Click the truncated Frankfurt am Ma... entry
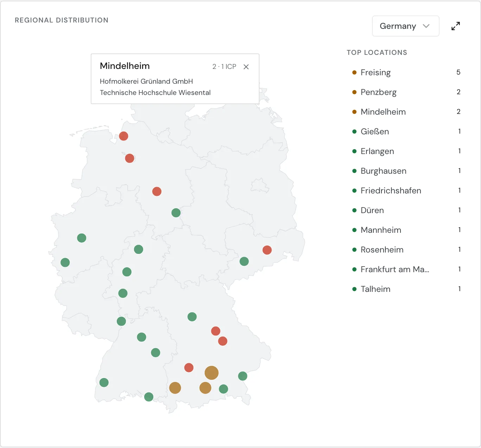 [x=406, y=269]
